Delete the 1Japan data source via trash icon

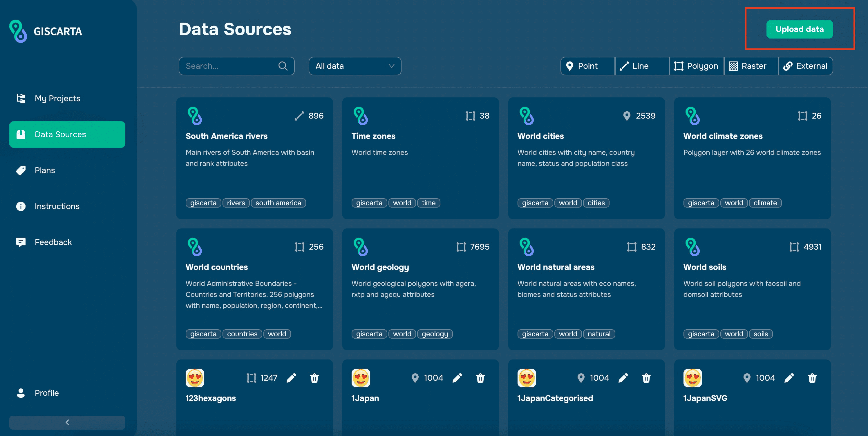click(x=480, y=378)
